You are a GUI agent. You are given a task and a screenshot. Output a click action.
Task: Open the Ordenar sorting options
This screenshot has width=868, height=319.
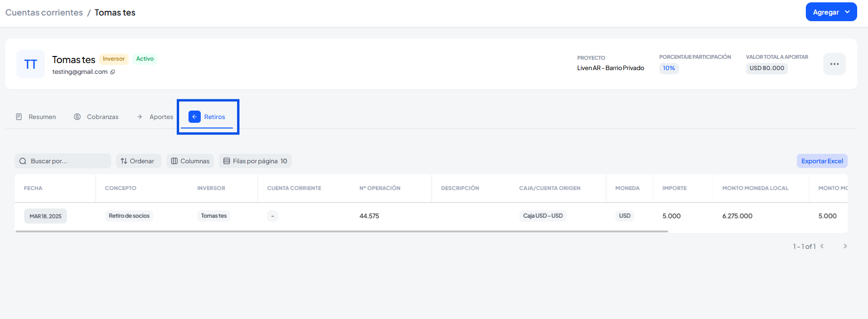[x=138, y=161]
